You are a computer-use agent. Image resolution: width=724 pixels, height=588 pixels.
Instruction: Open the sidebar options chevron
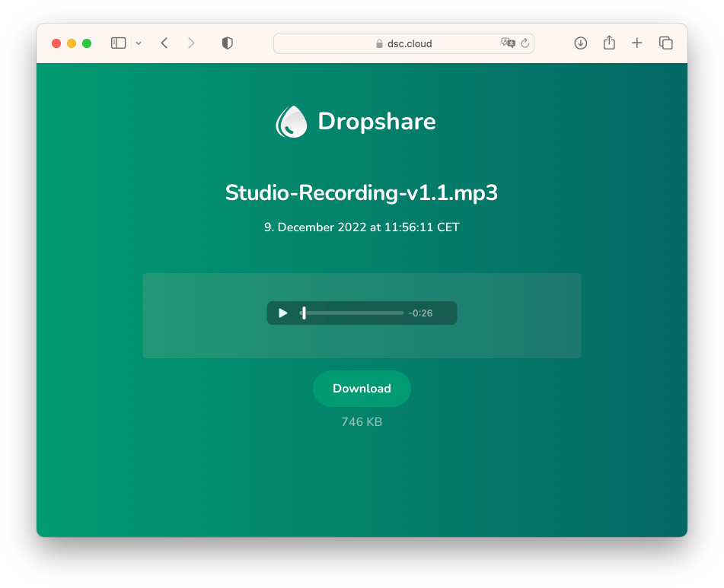[138, 43]
